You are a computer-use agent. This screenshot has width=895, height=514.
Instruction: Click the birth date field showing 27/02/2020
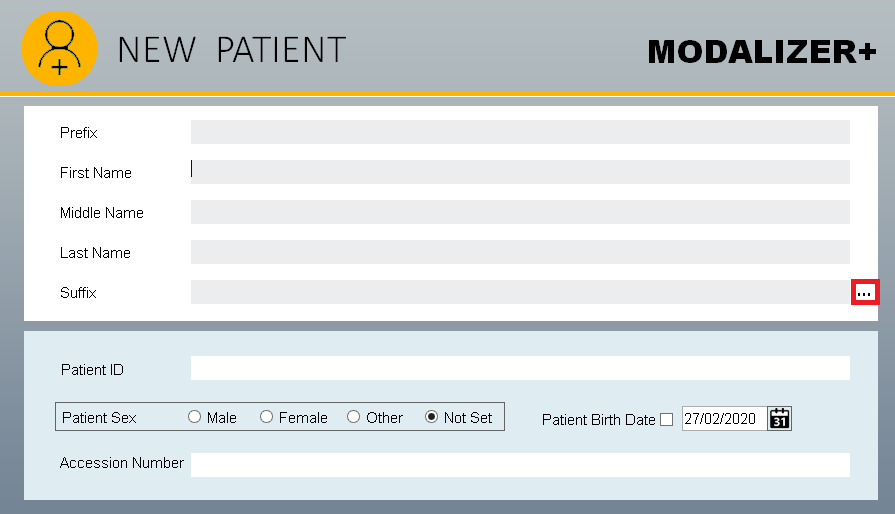[x=722, y=419]
